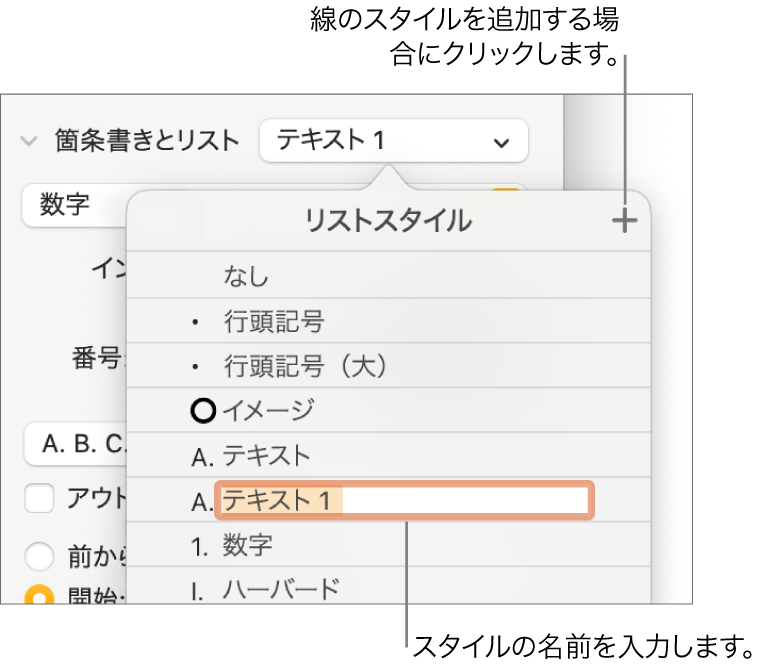Select the なし list style
The width and height of the screenshot is (769, 668).
click(x=388, y=276)
